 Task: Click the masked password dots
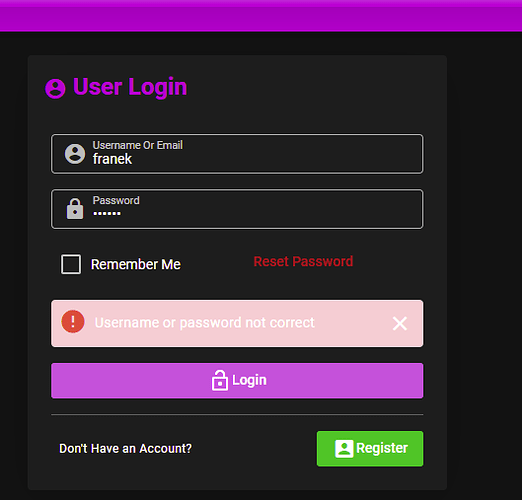click(x=107, y=214)
